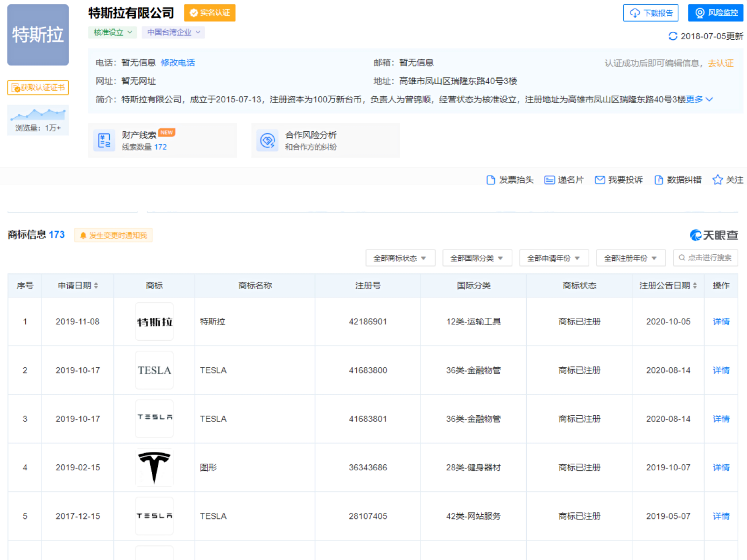Click the 递名片 business card icon
This screenshot has width=747, height=560.
pos(549,180)
